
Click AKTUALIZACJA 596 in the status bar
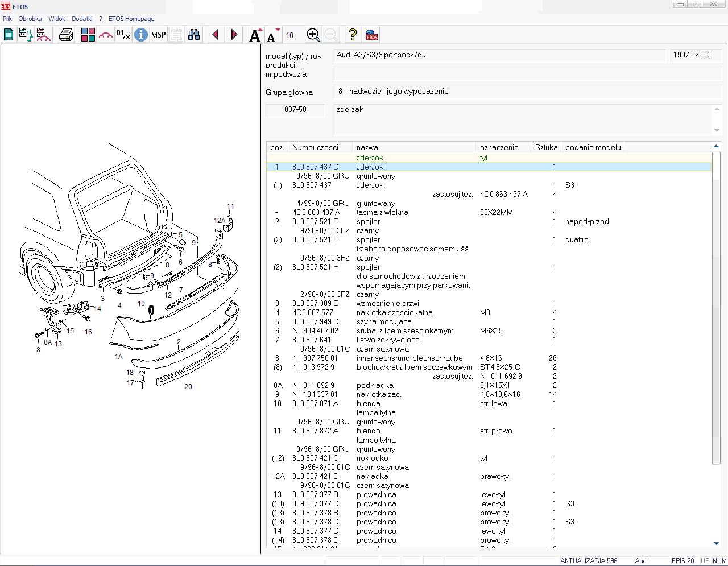click(x=589, y=561)
